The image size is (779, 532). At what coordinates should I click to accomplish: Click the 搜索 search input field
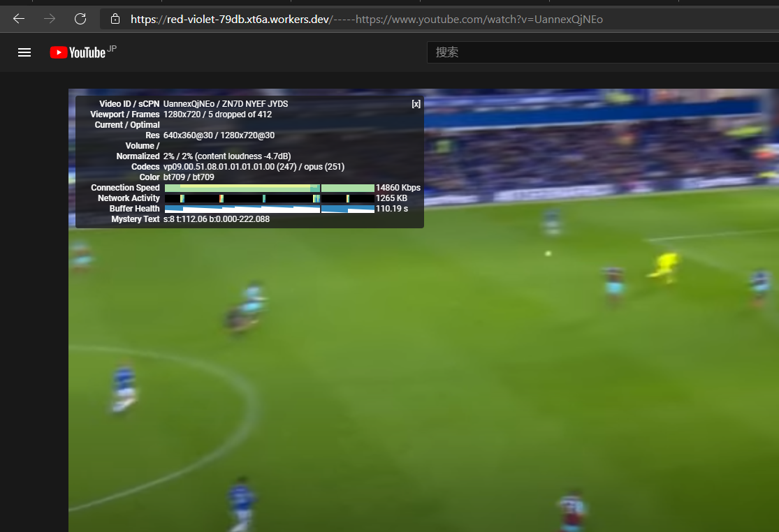(603, 52)
